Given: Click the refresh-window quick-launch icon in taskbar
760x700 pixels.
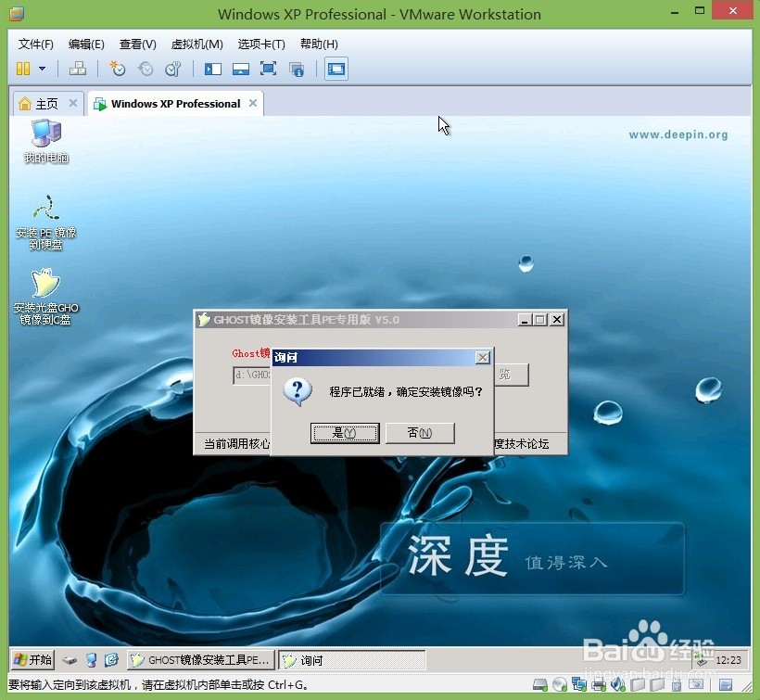Looking at the screenshot, I should point(111,660).
